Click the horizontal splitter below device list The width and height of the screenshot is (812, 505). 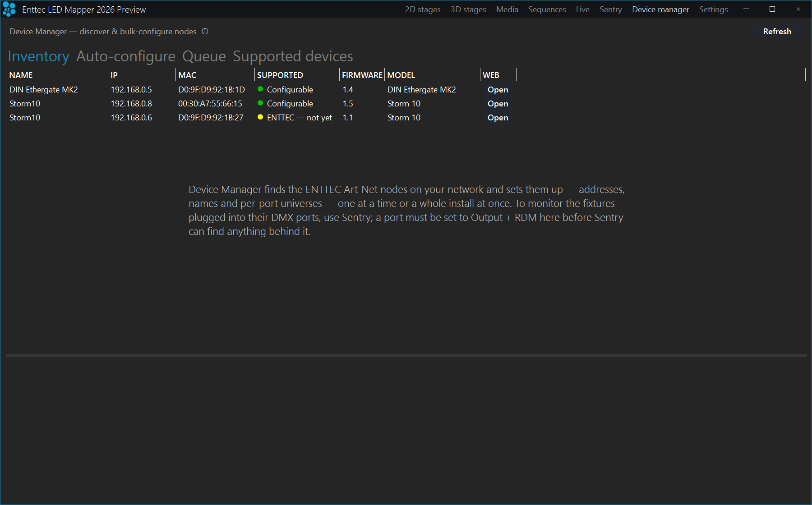[x=406, y=355]
